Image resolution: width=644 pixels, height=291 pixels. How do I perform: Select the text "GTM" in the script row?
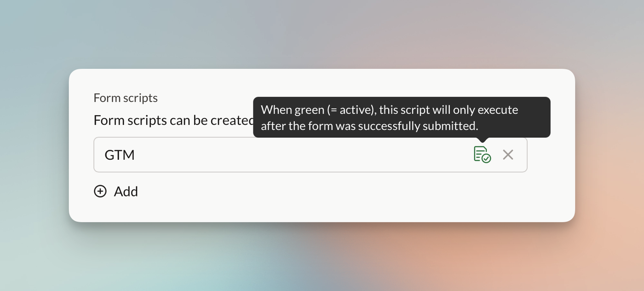tap(120, 155)
